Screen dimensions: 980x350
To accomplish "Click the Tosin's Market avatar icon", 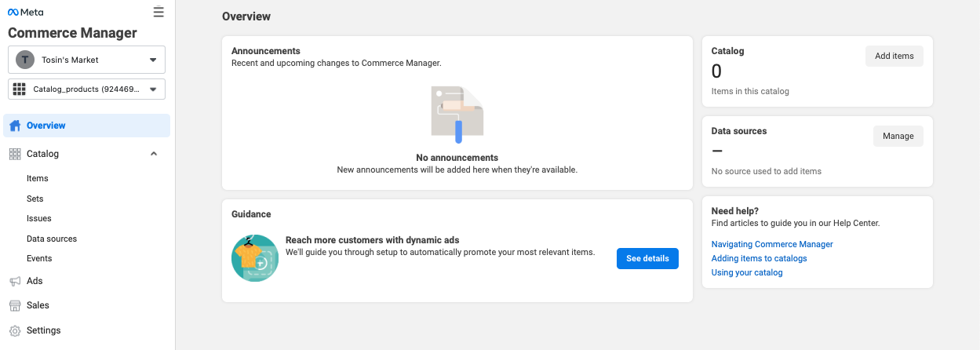I will 26,60.
